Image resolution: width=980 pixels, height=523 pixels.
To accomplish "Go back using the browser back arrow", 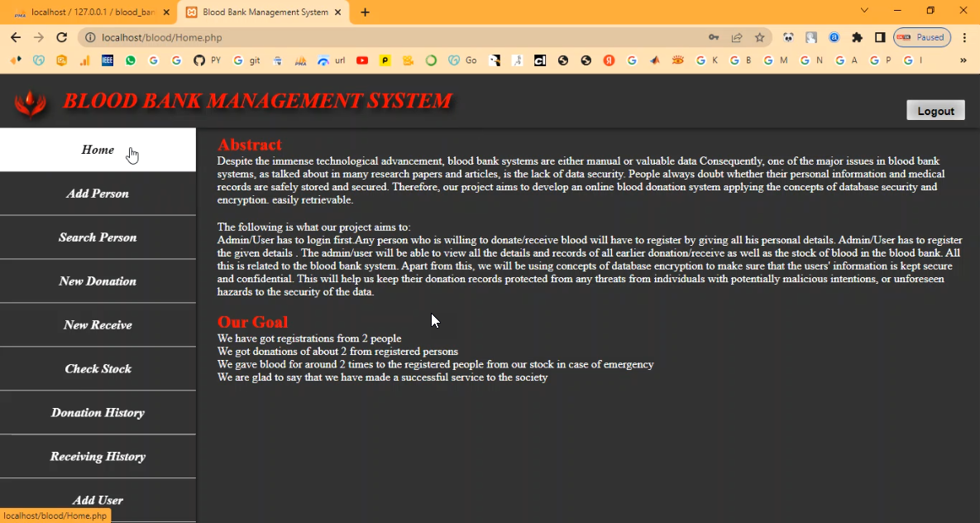I will tap(16, 37).
